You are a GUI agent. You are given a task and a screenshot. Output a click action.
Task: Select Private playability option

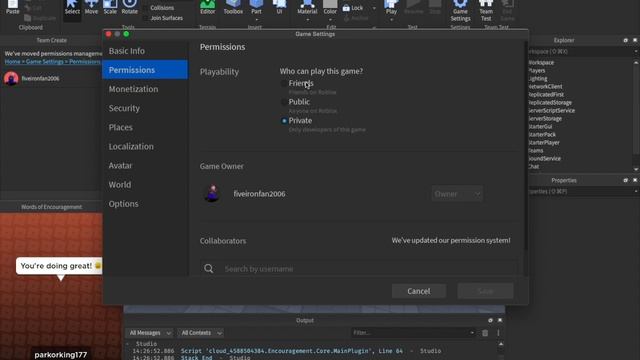tap(284, 121)
